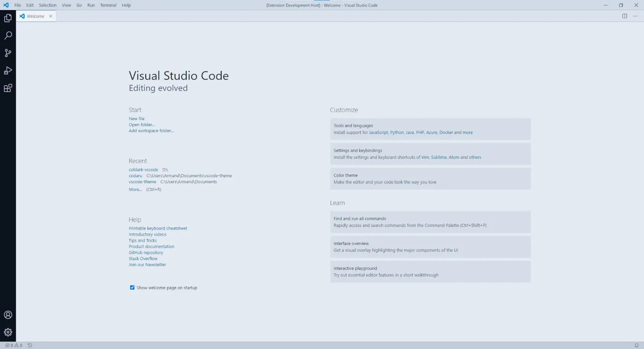Click the New file link
The width and height of the screenshot is (644, 349).
pos(137,119)
